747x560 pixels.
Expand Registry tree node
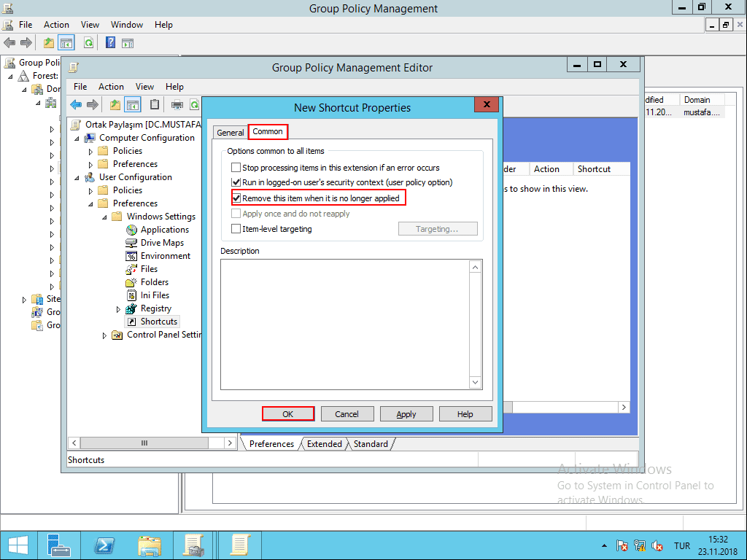[118, 309]
